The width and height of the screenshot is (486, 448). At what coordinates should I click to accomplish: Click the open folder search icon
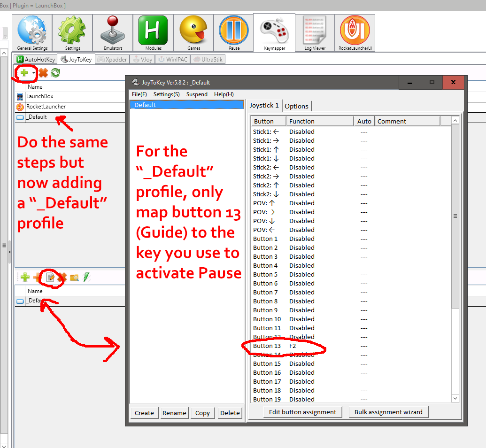click(74, 277)
